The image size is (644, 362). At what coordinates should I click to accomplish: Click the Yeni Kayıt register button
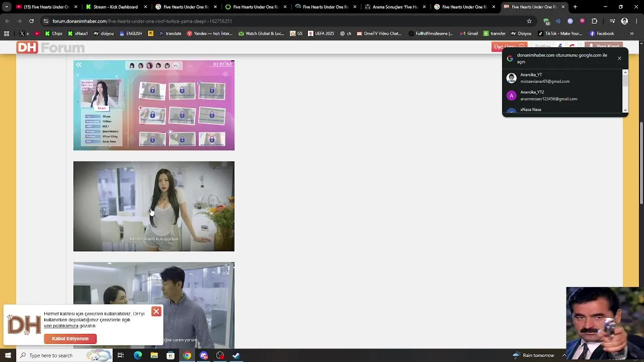[x=604, y=47]
